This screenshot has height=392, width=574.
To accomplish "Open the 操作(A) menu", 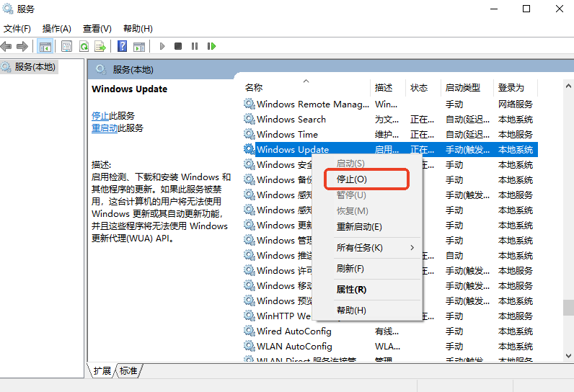I will 56,29.
